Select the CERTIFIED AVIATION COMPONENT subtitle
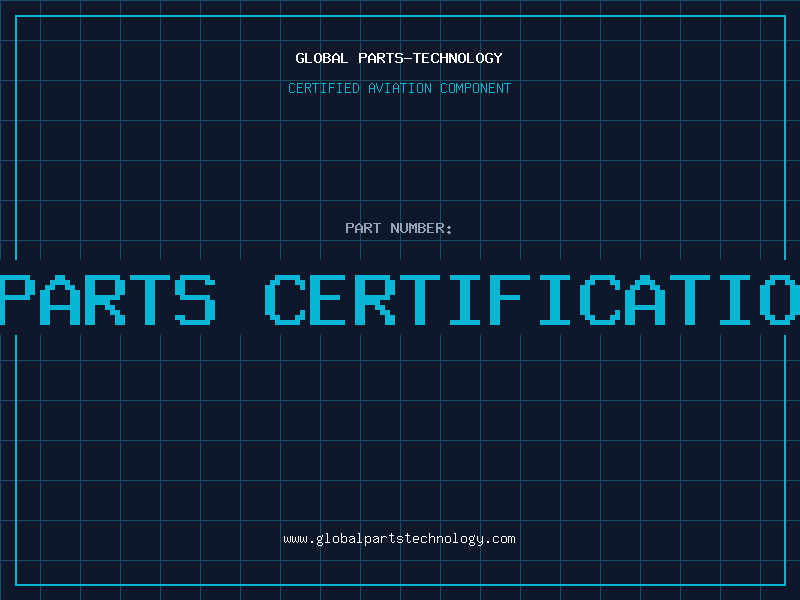 coord(399,88)
